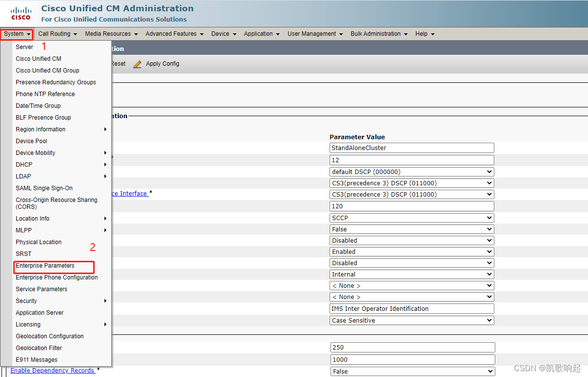Viewport: 588px width, 377px height.
Task: Select Service Parameters from the System menu
Action: tap(41, 289)
